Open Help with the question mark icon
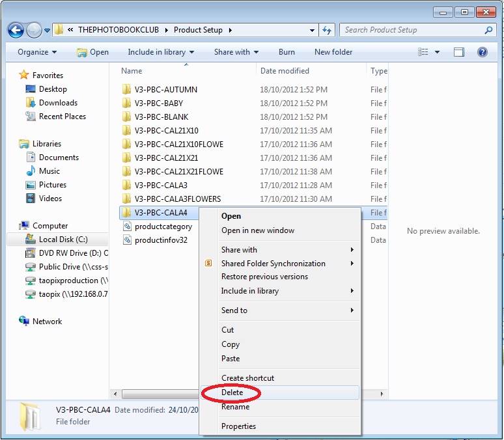 (482, 52)
